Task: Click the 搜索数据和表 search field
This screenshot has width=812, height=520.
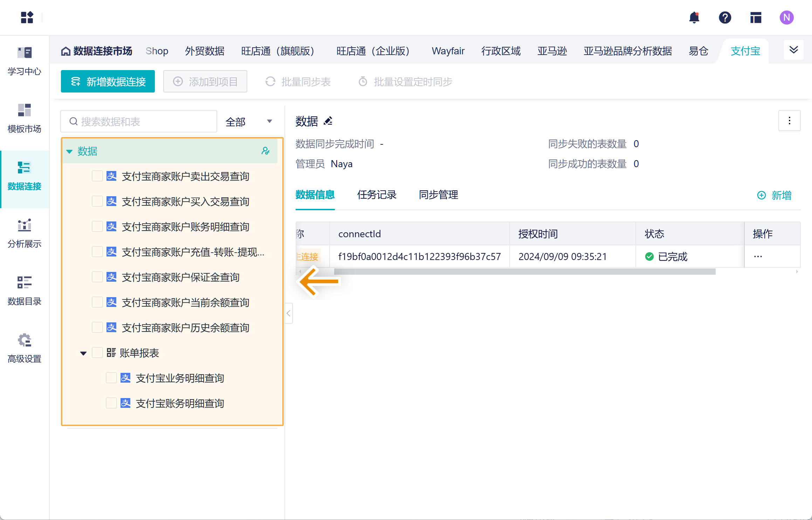Action: click(138, 121)
